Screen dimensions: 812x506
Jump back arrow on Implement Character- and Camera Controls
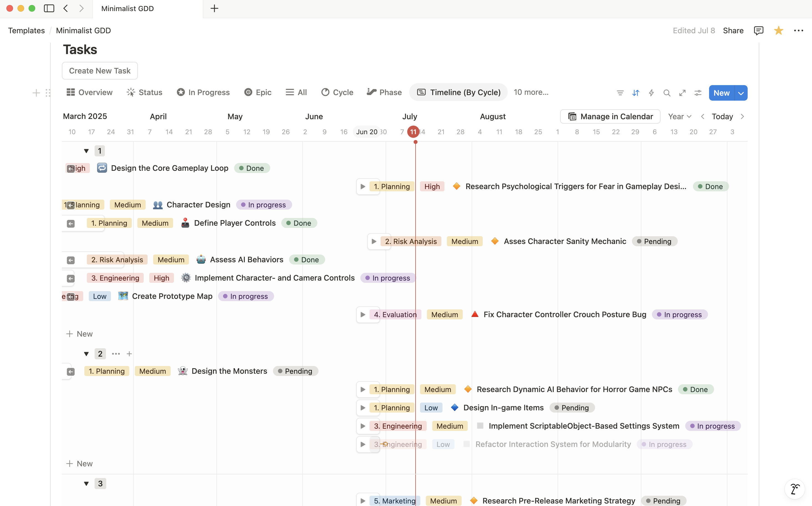click(71, 278)
